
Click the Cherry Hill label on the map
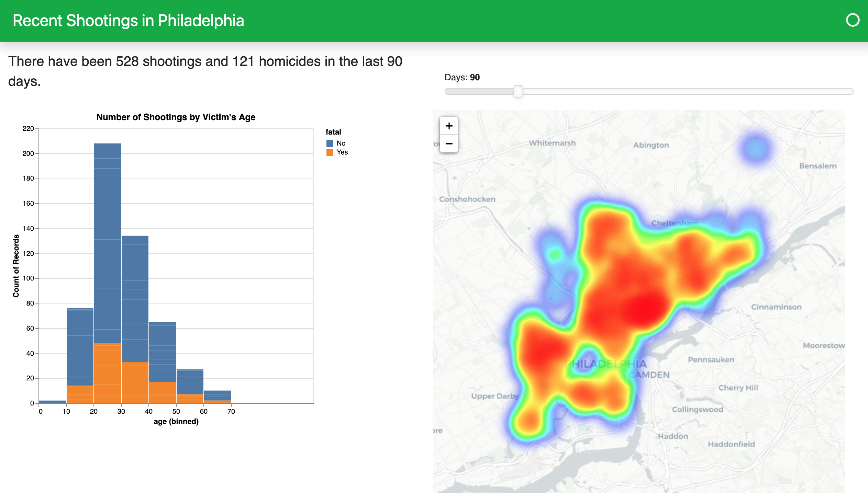click(738, 388)
